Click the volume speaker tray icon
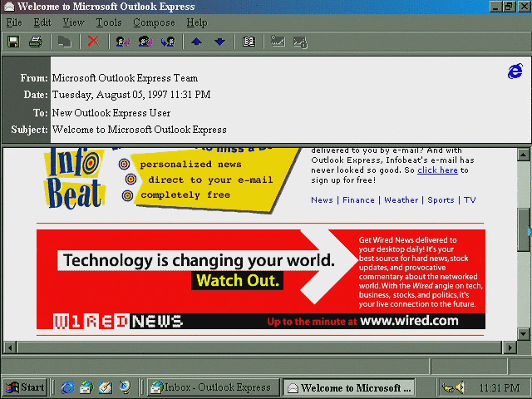The width and height of the screenshot is (532, 399). (x=461, y=387)
